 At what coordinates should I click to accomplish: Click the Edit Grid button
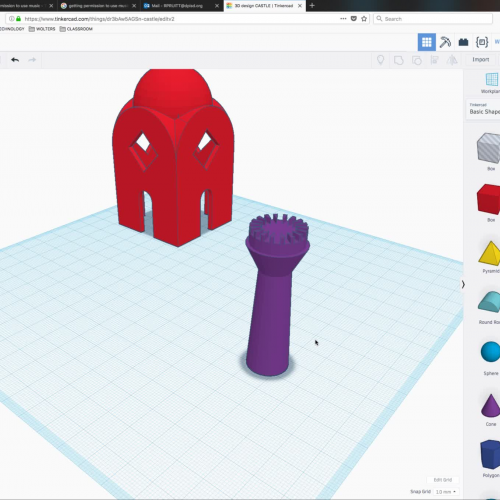pyautogui.click(x=443, y=480)
